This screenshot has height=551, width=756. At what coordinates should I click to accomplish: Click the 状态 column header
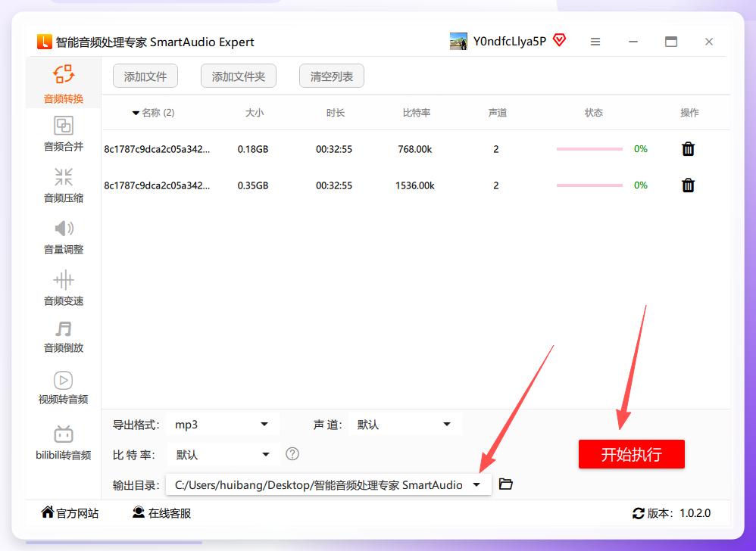pyautogui.click(x=594, y=113)
